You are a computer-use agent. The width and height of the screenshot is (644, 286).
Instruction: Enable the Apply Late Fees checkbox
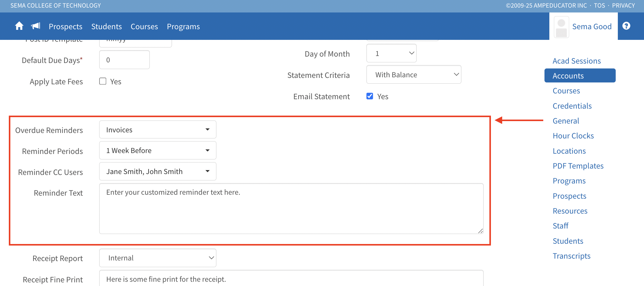(x=103, y=81)
